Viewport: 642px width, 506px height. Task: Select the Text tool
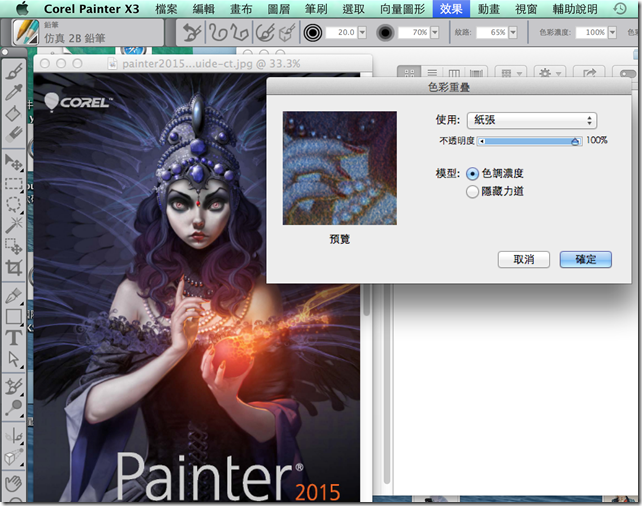pos(14,338)
